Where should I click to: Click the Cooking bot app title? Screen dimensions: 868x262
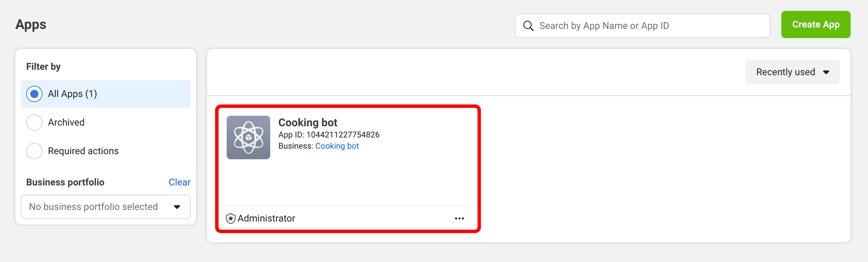[308, 122]
